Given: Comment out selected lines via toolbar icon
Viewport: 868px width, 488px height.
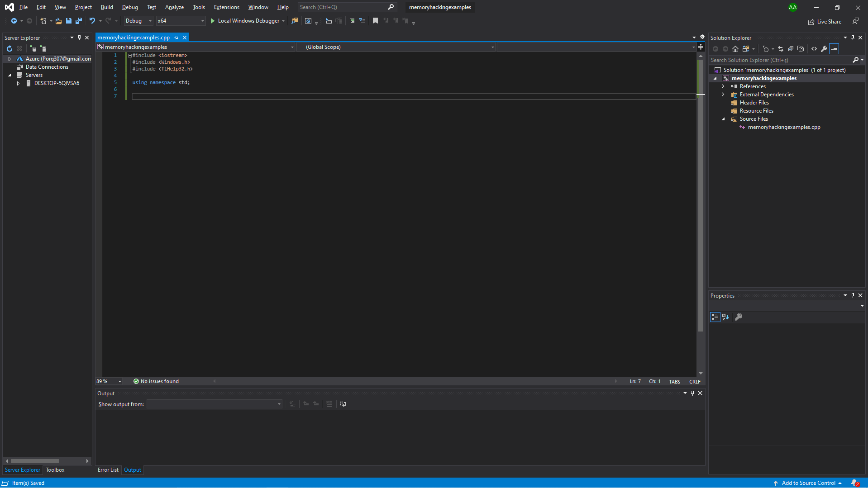Looking at the screenshot, I should point(352,21).
